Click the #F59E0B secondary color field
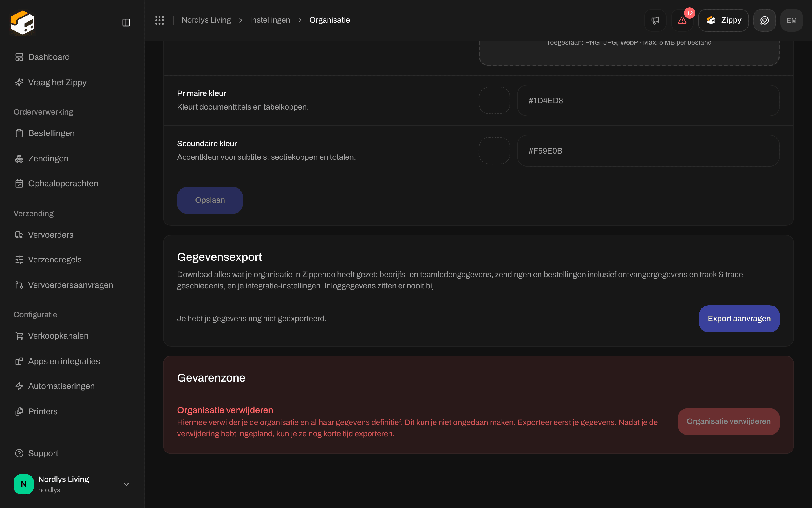The width and height of the screenshot is (812, 508). click(648, 151)
